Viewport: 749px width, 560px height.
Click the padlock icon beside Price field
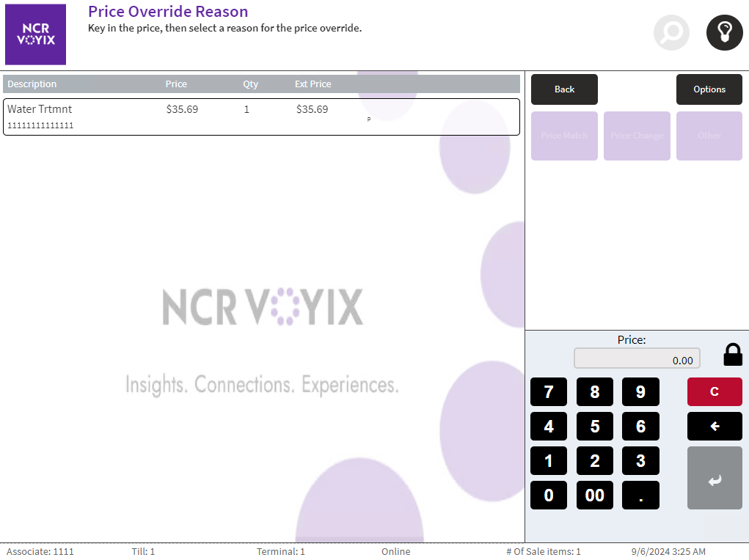click(x=732, y=355)
